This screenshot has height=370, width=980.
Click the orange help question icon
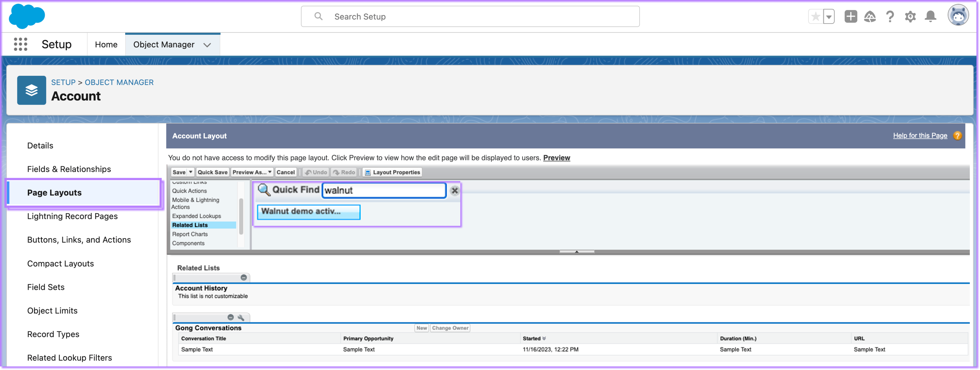click(x=957, y=135)
